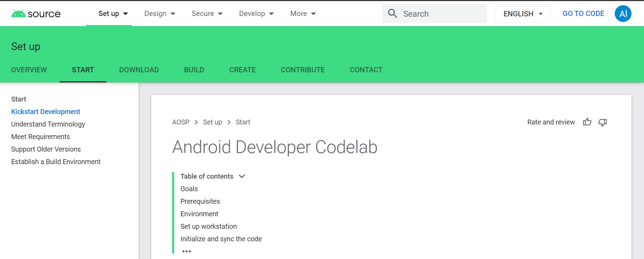
Task: Select the START tab
Action: pyautogui.click(x=83, y=70)
